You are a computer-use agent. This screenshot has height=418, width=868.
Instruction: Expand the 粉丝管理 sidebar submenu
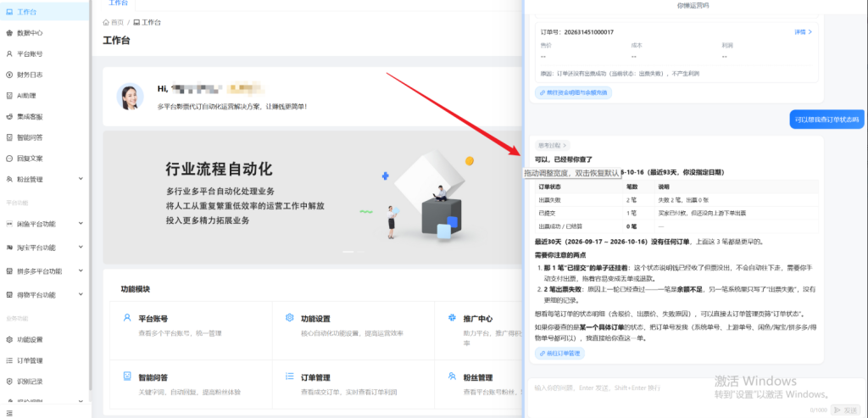point(81,180)
